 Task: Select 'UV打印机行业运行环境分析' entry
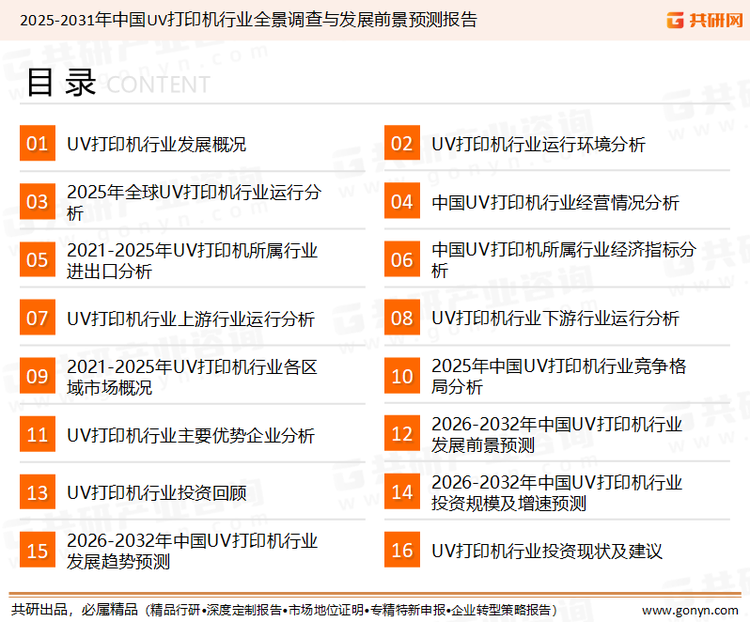pyautogui.click(x=539, y=144)
